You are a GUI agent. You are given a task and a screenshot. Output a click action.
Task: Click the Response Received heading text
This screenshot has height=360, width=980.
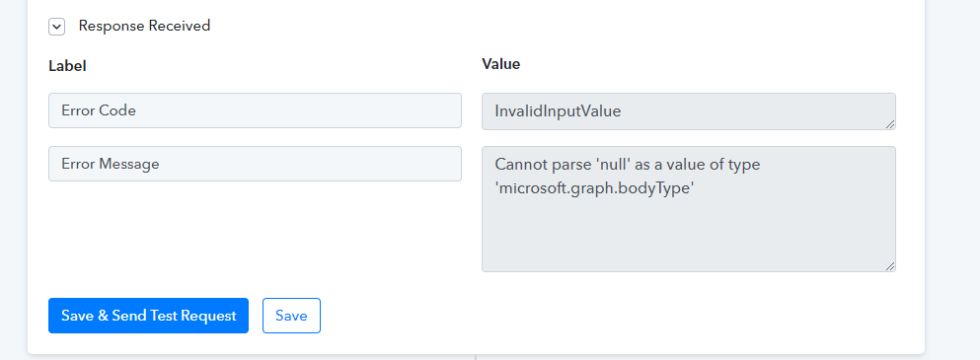tap(144, 26)
